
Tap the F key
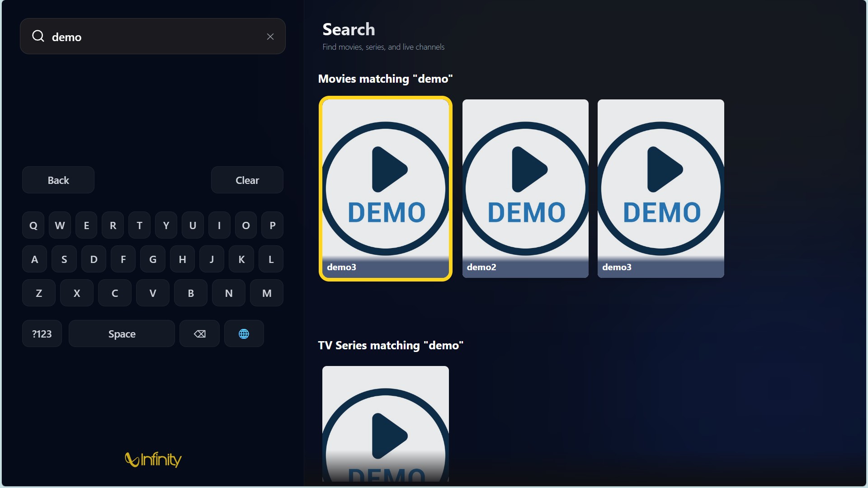[x=123, y=259]
